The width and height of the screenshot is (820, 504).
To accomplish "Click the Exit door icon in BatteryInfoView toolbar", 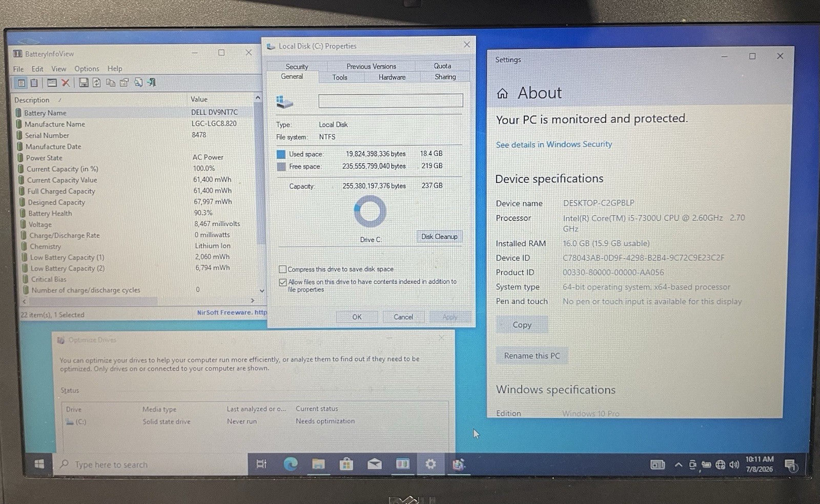I will point(152,82).
